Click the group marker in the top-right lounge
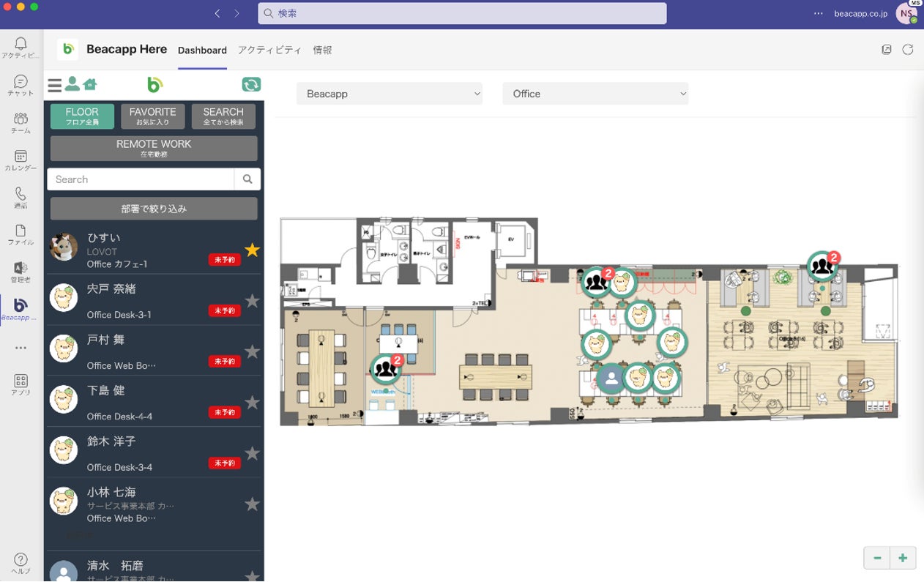Image resolution: width=924 pixels, height=582 pixels. click(x=823, y=266)
